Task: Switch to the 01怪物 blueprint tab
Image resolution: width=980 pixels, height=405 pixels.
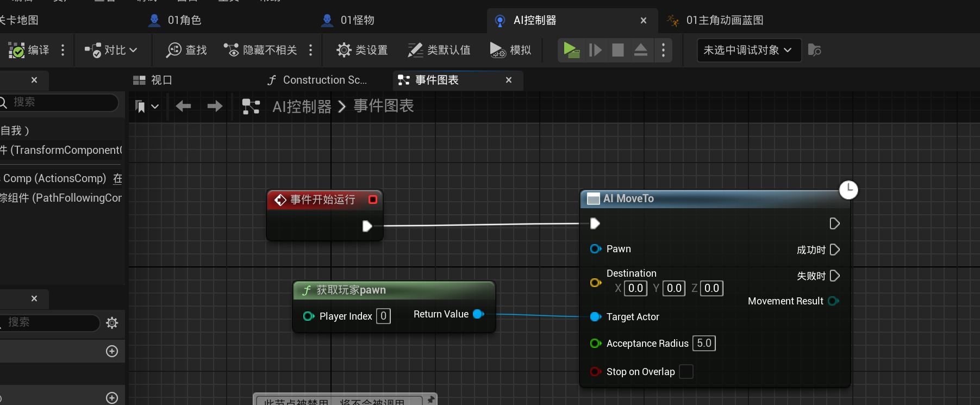Action: tap(357, 20)
